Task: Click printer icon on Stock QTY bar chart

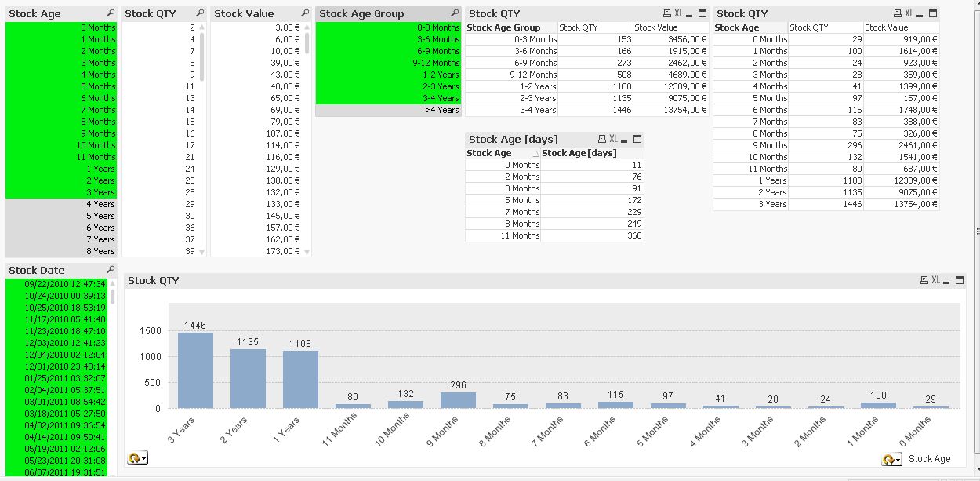Action: [924, 282]
